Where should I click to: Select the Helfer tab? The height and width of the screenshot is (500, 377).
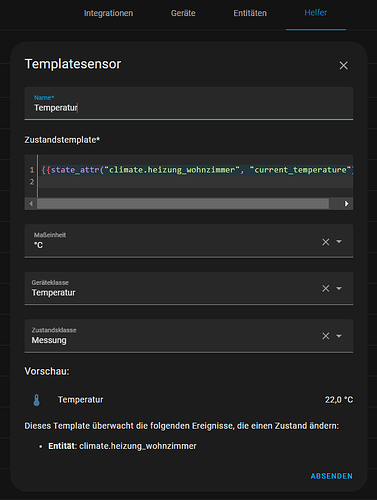315,13
